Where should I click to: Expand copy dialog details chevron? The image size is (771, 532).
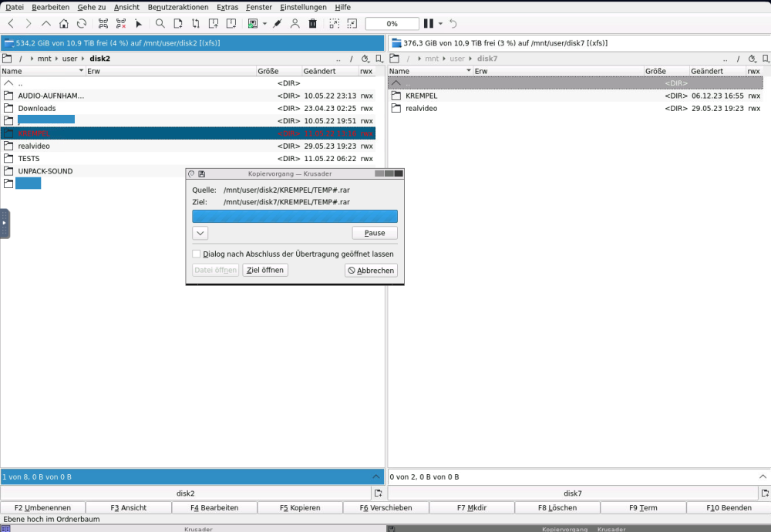(x=200, y=233)
